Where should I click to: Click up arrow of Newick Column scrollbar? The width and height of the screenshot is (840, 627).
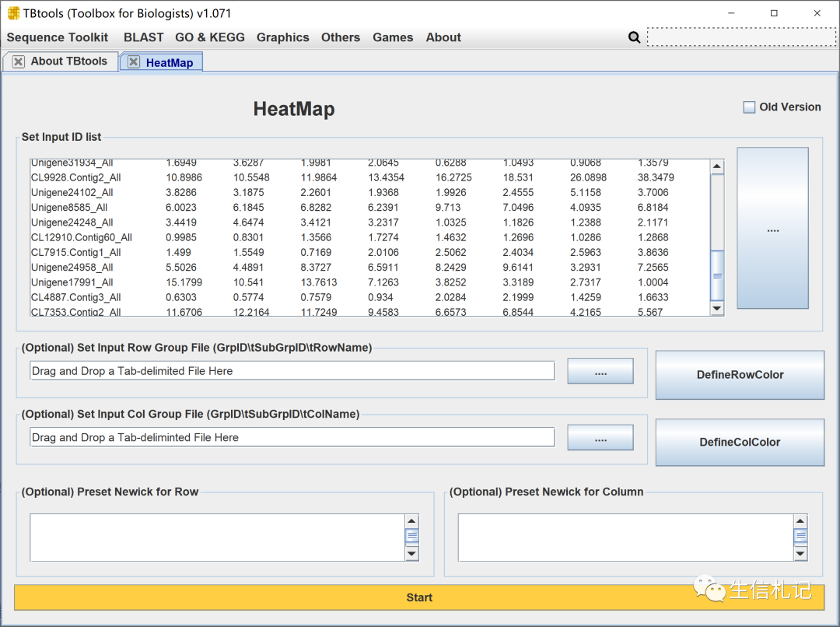[800, 521]
